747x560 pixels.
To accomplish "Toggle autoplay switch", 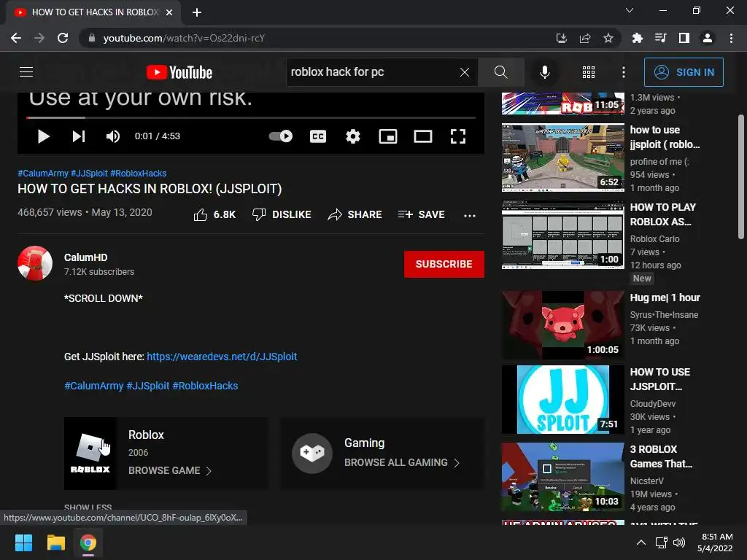I will tap(281, 136).
